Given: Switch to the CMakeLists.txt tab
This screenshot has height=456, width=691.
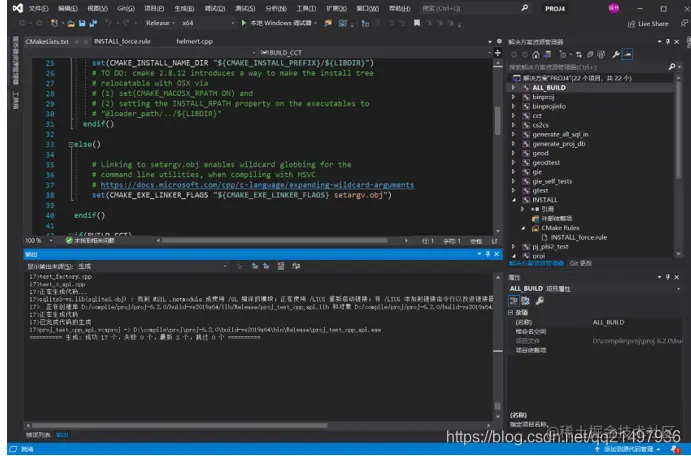Looking at the screenshot, I should pos(47,41).
